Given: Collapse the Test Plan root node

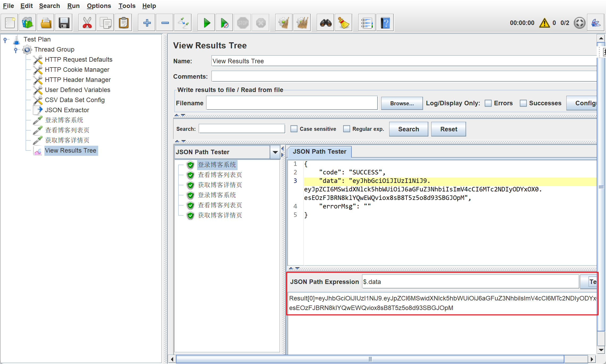Looking at the screenshot, I should (x=5, y=40).
